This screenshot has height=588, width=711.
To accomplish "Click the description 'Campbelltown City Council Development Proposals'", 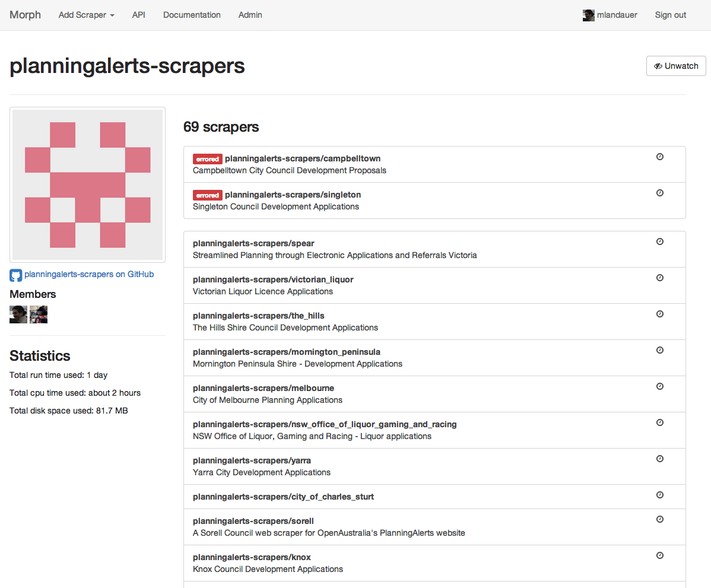I will (x=289, y=170).
